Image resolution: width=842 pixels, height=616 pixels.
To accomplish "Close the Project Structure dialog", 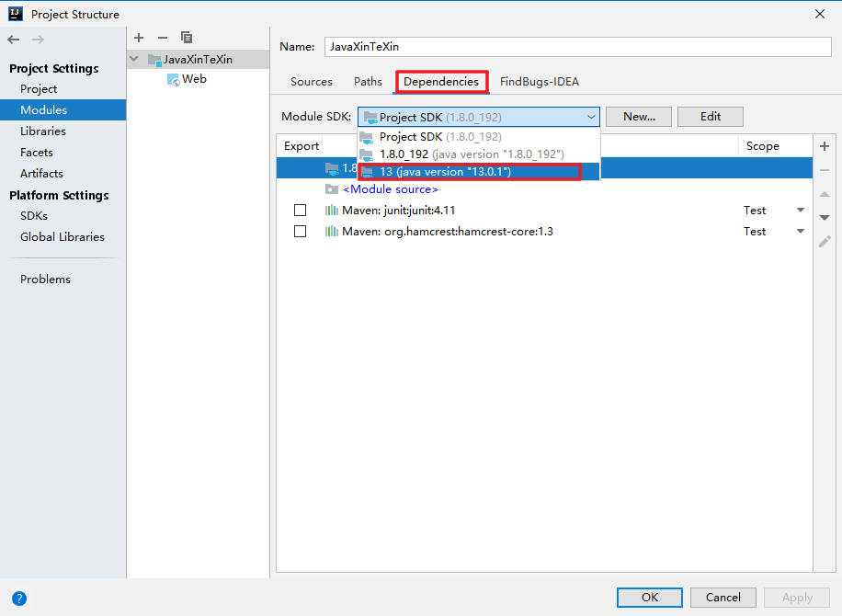I will 819,14.
